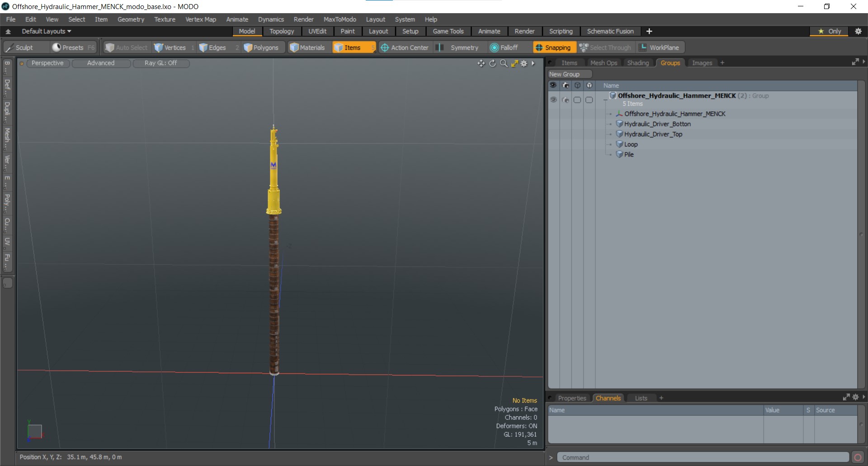The height and width of the screenshot is (466, 868).
Task: Click the eye column header icon
Action: pyautogui.click(x=553, y=85)
